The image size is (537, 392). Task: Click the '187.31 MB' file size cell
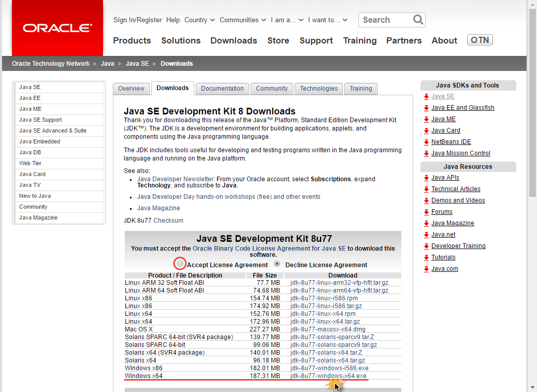point(265,376)
